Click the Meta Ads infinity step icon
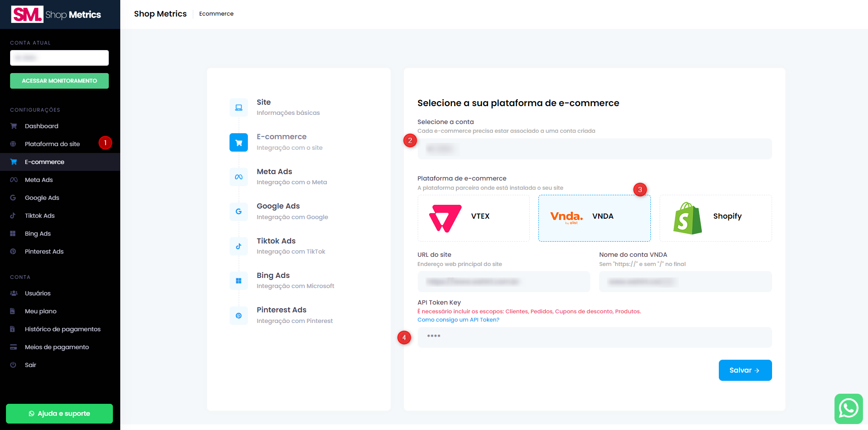 pos(239,177)
